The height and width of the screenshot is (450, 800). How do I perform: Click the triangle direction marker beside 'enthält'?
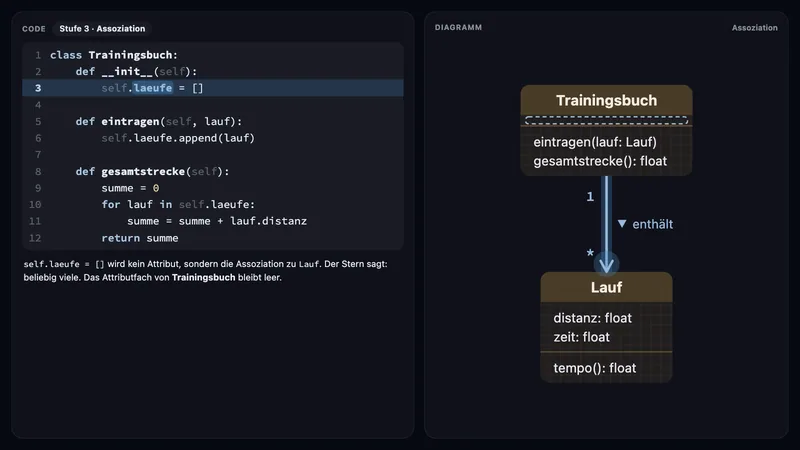tap(622, 223)
